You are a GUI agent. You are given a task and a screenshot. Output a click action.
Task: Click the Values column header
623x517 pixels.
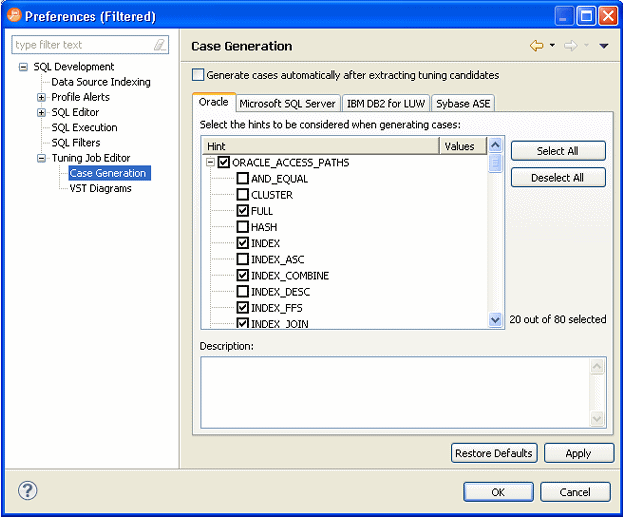463,146
